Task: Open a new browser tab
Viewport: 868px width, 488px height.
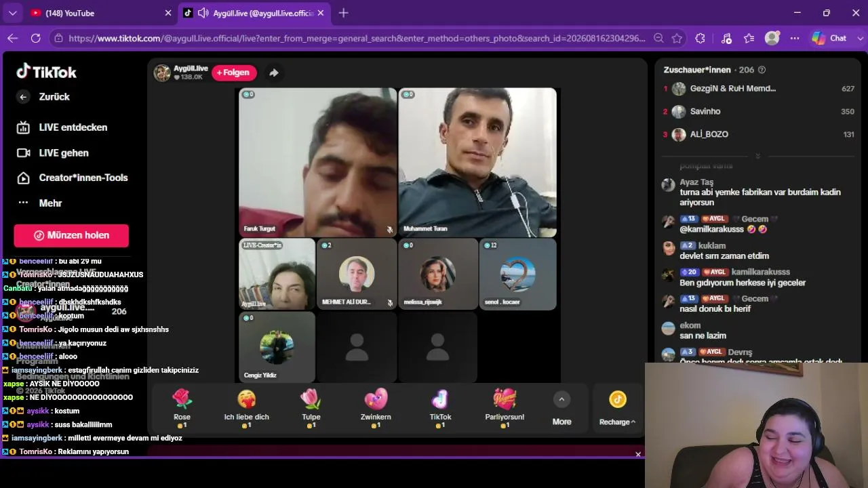Action: pos(343,13)
